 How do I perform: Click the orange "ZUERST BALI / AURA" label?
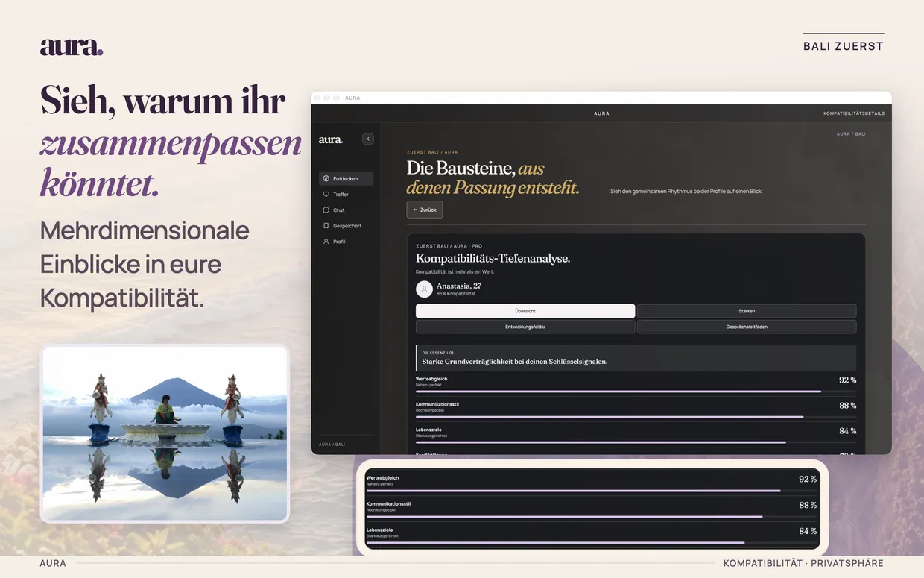(x=432, y=152)
